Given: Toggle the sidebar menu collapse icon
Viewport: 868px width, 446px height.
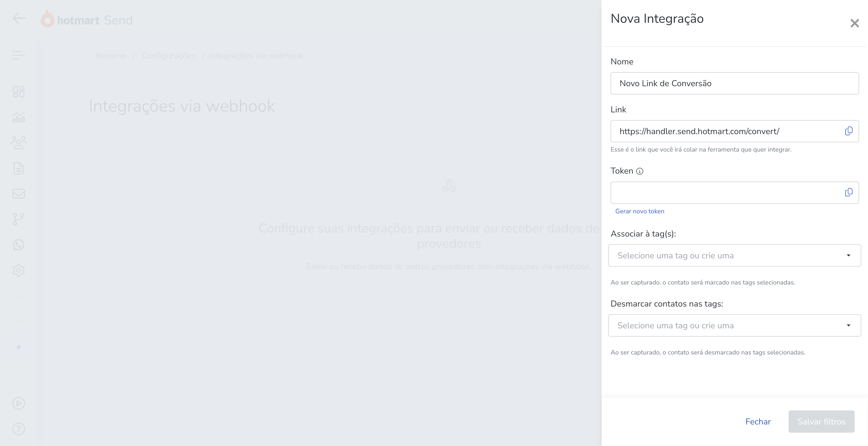Looking at the screenshot, I should click(19, 55).
